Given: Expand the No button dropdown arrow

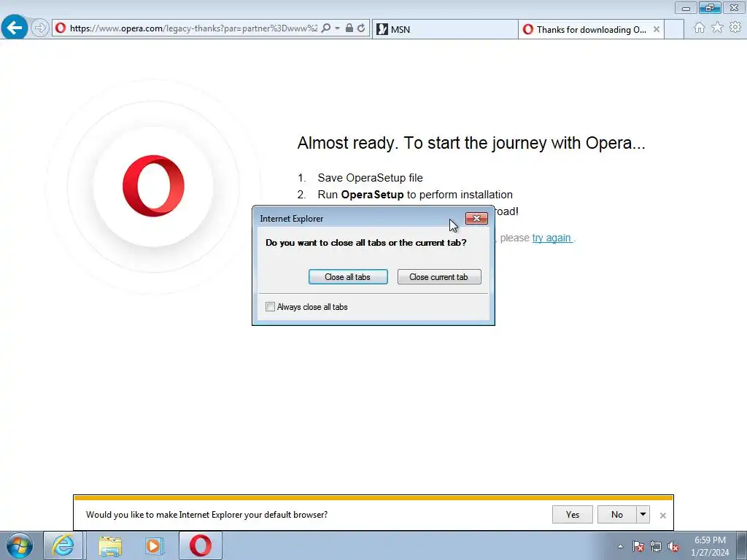Looking at the screenshot, I should click(643, 514).
